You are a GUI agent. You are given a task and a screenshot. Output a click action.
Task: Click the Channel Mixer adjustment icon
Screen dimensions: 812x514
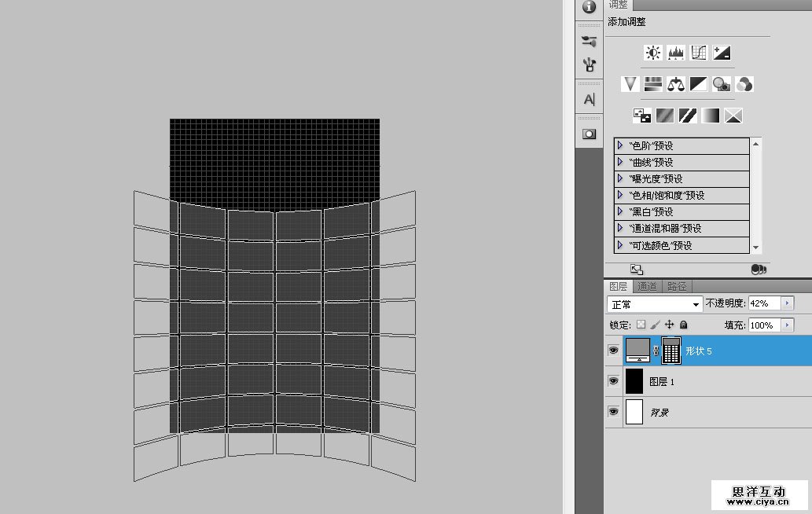coord(744,84)
